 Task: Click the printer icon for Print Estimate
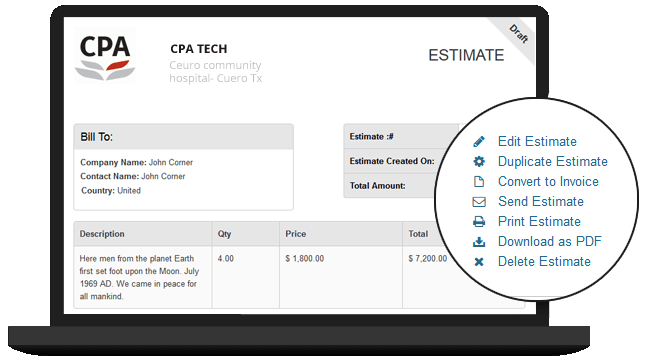479,221
